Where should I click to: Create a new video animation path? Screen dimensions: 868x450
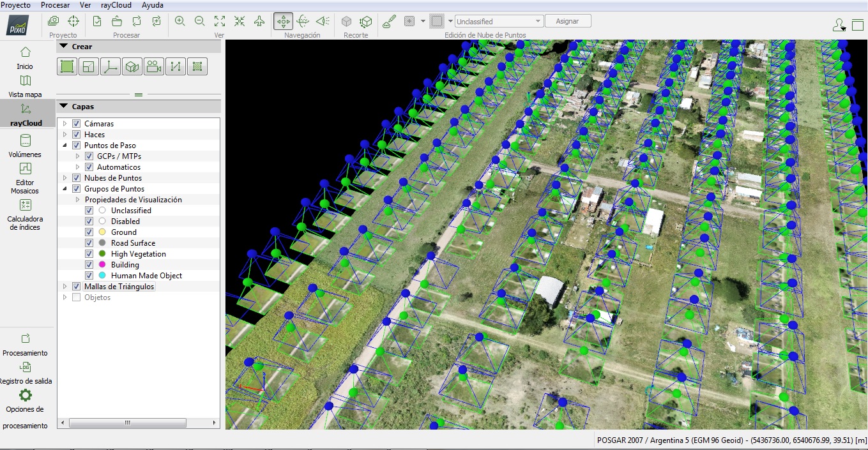pos(153,66)
